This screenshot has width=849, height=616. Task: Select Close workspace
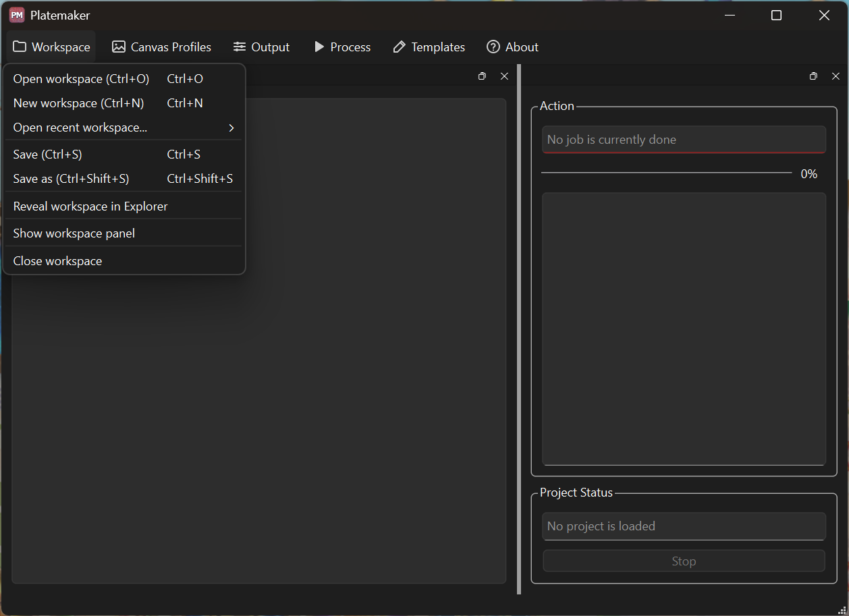pos(124,261)
